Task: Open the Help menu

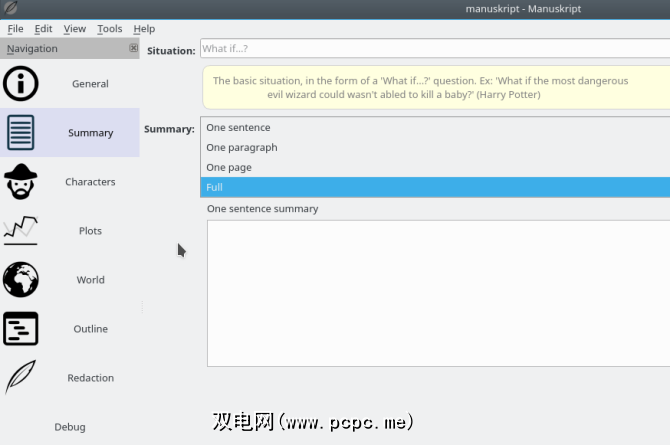Action: point(144,29)
